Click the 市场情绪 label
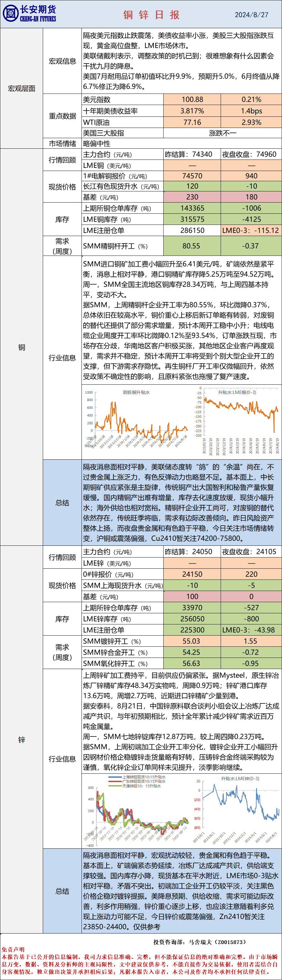282x980 pixels. [x=62, y=143]
